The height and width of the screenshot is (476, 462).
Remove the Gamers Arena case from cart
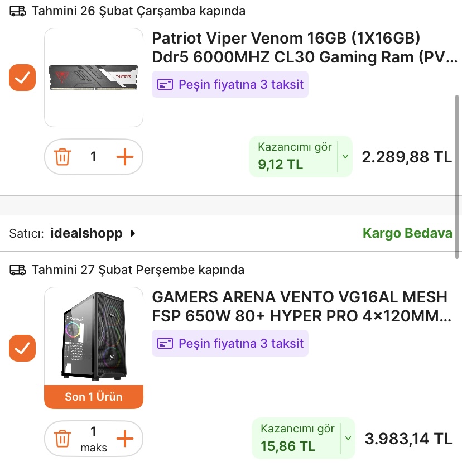tap(62, 439)
